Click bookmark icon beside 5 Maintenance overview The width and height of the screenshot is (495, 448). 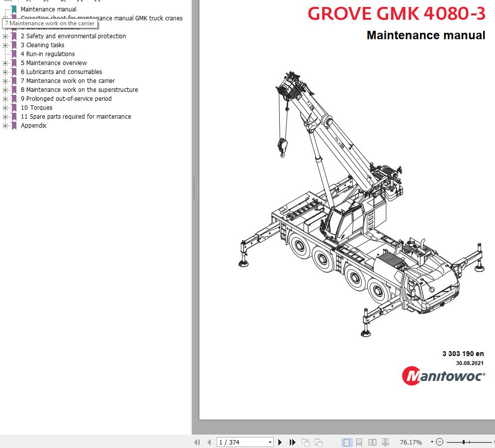(14, 63)
